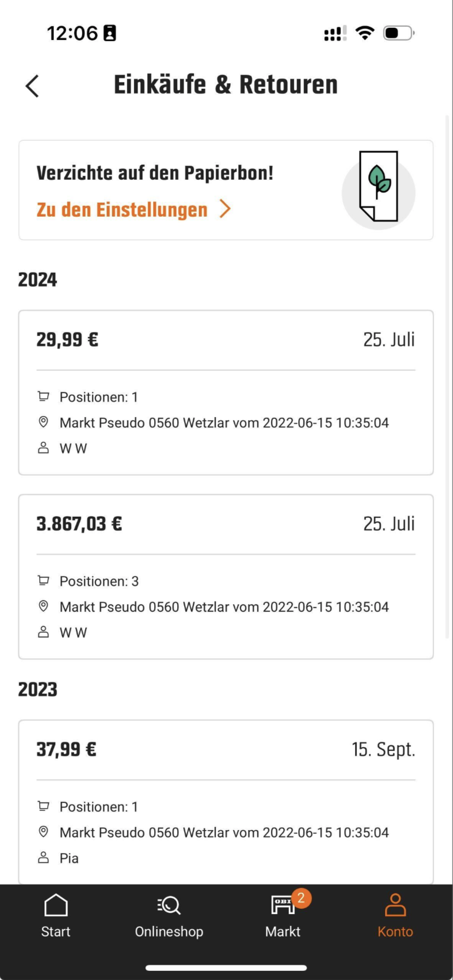Expand settings via orange chevron arrow

225,209
